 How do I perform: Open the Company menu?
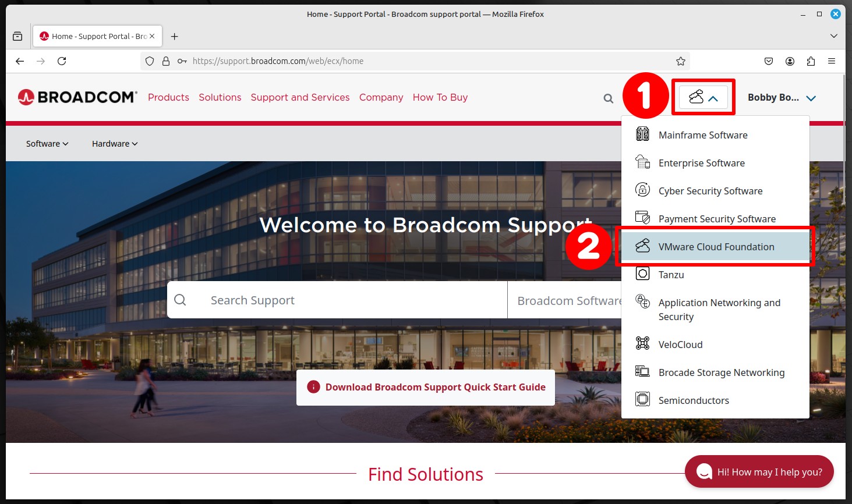(x=381, y=97)
